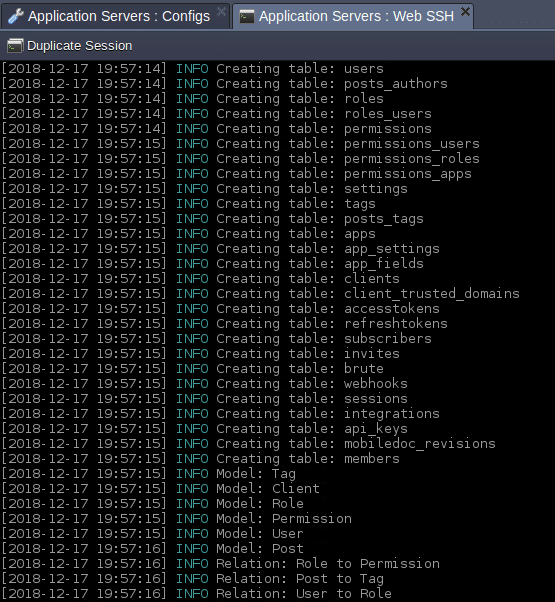Click the 'subscribers' table name
The width and height of the screenshot is (555, 602).
click(x=388, y=339)
